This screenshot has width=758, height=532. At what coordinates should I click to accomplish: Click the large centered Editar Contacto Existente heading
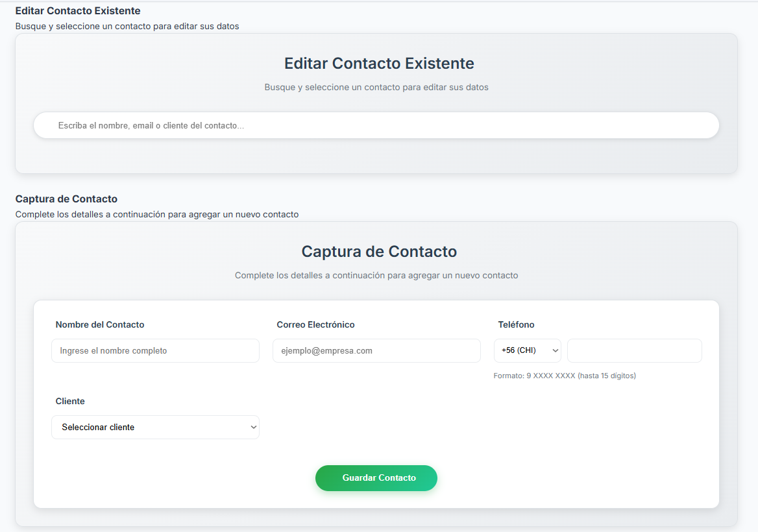coord(379,64)
